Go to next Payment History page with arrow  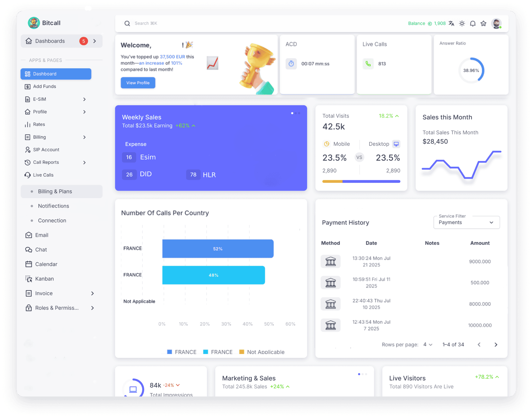496,344
